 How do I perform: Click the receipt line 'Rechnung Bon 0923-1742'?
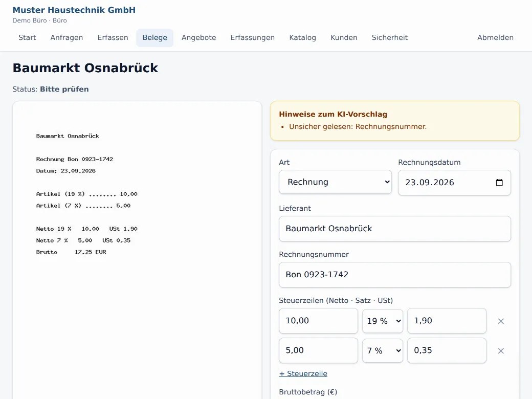point(75,159)
